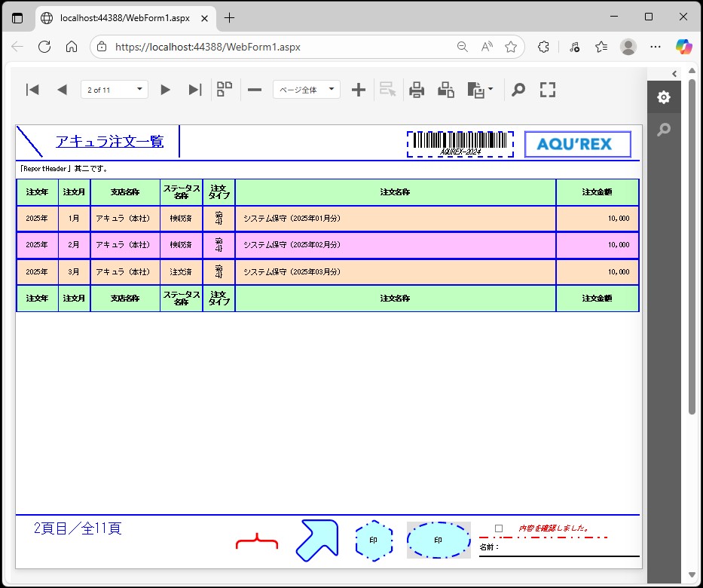Image resolution: width=703 pixels, height=588 pixels.
Task: Zoom in with the plus button
Action: (359, 90)
